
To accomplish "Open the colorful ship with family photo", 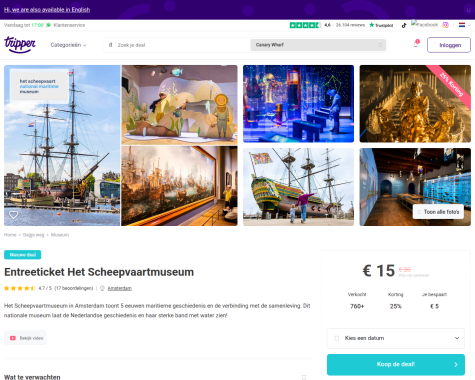I will (x=298, y=187).
